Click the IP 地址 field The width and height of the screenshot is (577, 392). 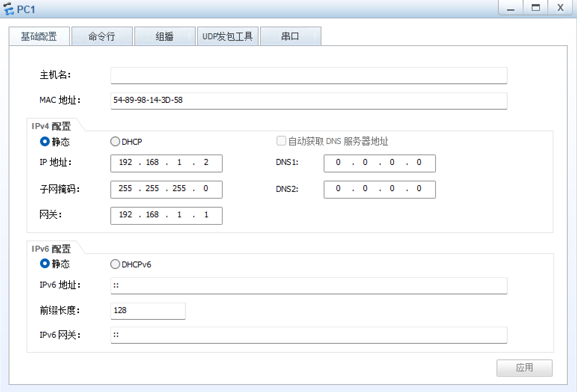[x=166, y=163]
